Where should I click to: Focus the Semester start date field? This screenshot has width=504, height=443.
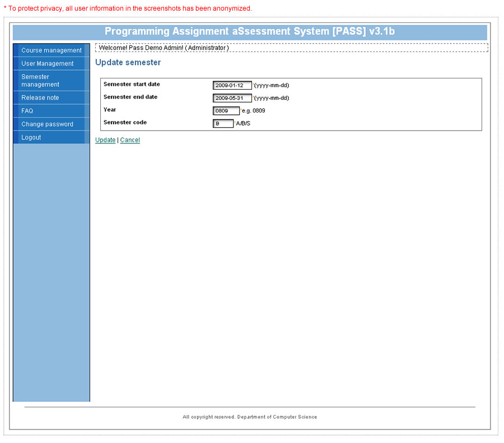point(232,86)
